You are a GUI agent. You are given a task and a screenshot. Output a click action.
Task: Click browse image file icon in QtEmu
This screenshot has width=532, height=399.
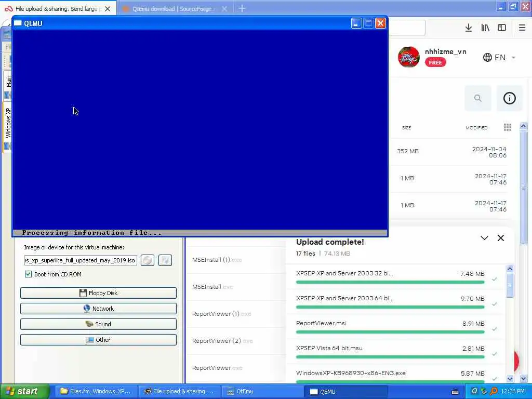click(165, 260)
